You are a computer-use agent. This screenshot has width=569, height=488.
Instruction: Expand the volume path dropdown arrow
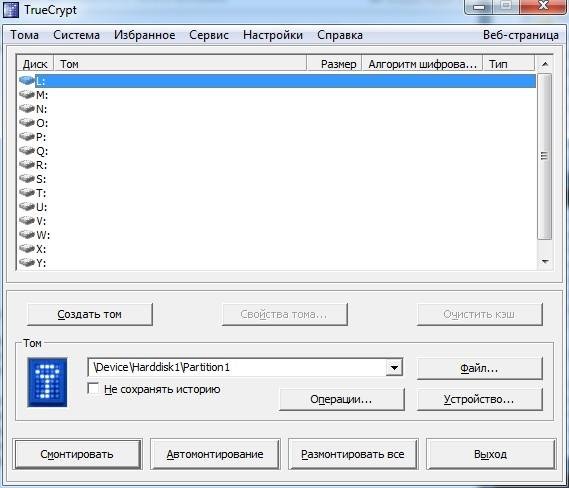pos(394,368)
